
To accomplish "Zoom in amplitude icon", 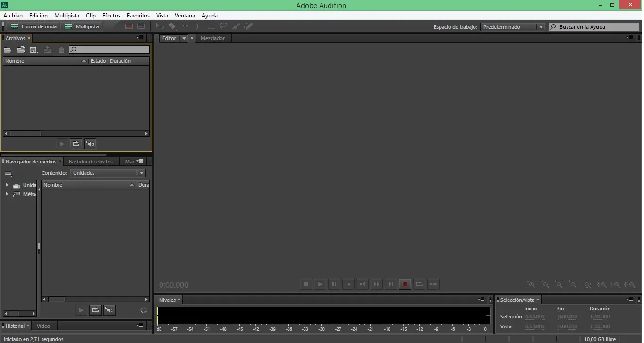I will click(531, 285).
